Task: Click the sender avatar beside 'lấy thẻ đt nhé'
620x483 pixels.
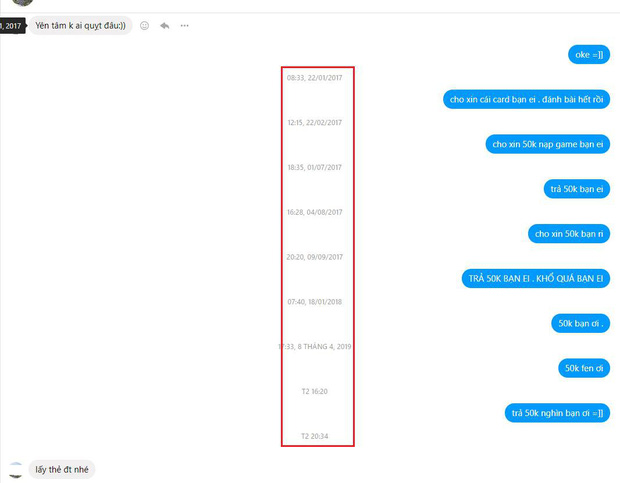Action: 15,469
